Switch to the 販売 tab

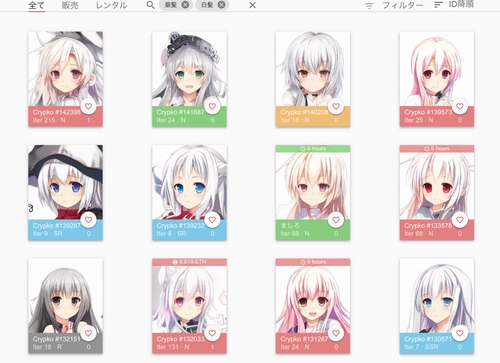click(70, 5)
